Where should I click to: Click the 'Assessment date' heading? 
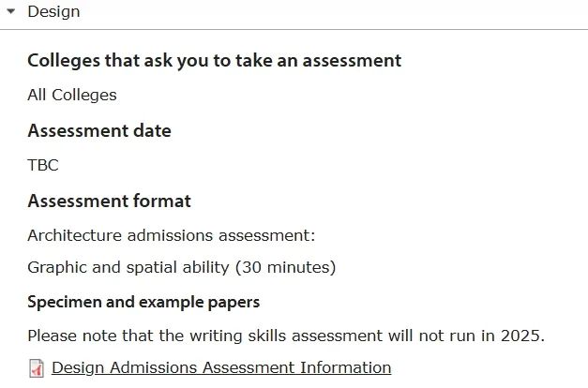(99, 131)
